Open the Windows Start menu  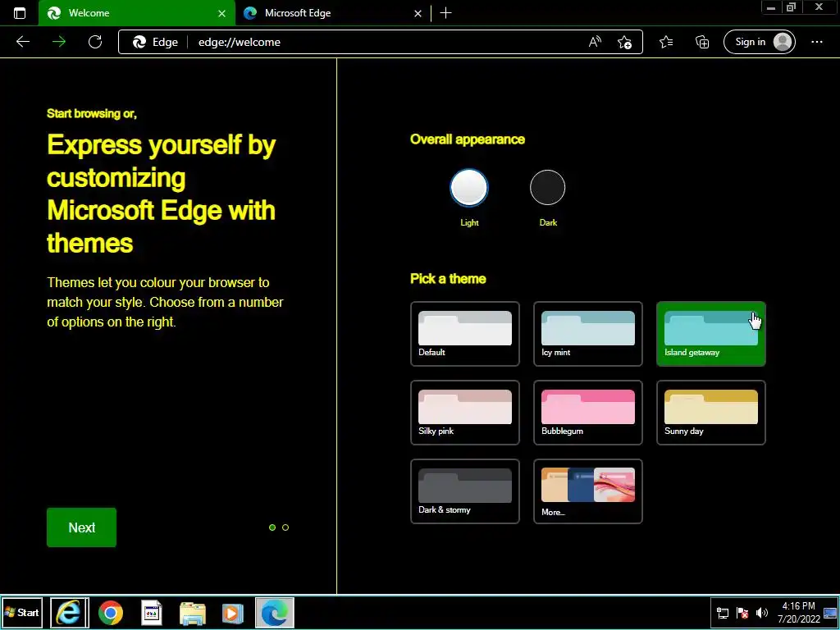[22, 612]
